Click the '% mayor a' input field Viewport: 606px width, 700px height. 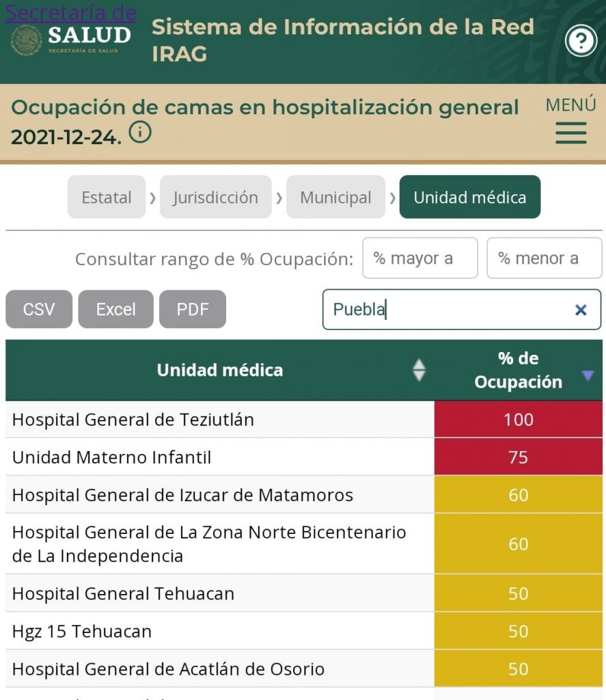[x=419, y=258]
